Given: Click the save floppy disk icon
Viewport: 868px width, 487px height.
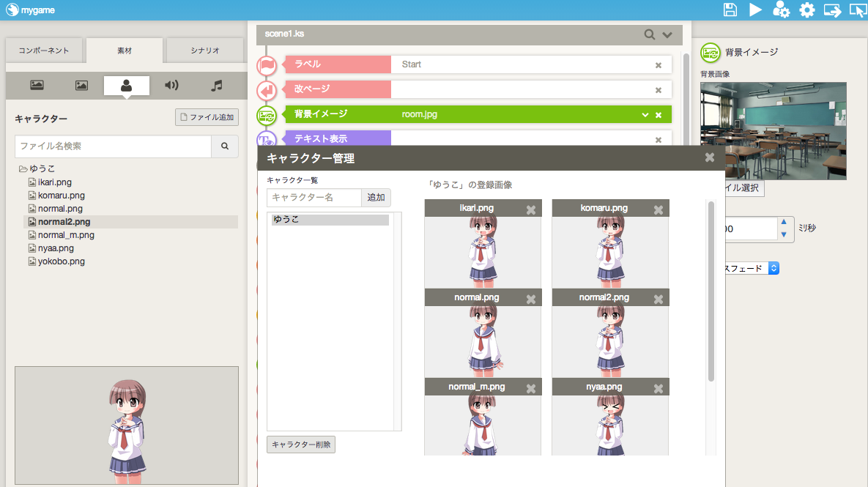Looking at the screenshot, I should coord(730,10).
